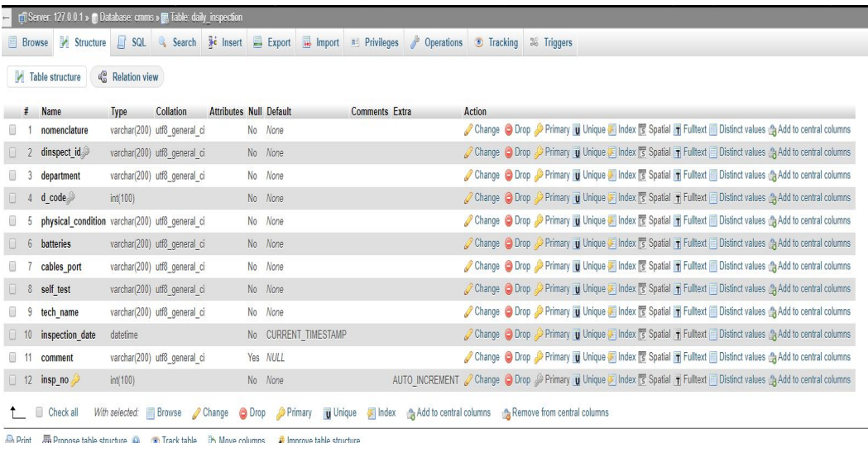Click the Spatial icon for batteries row

[642, 243]
